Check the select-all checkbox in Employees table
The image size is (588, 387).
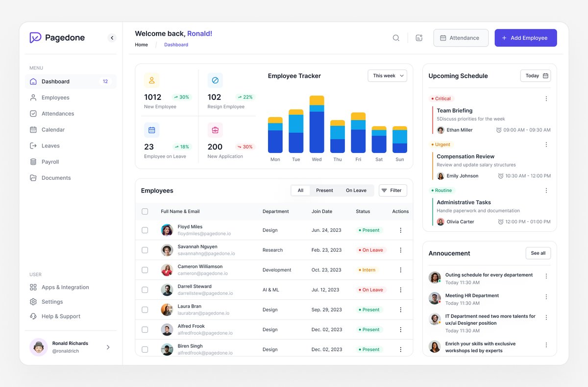tap(145, 211)
